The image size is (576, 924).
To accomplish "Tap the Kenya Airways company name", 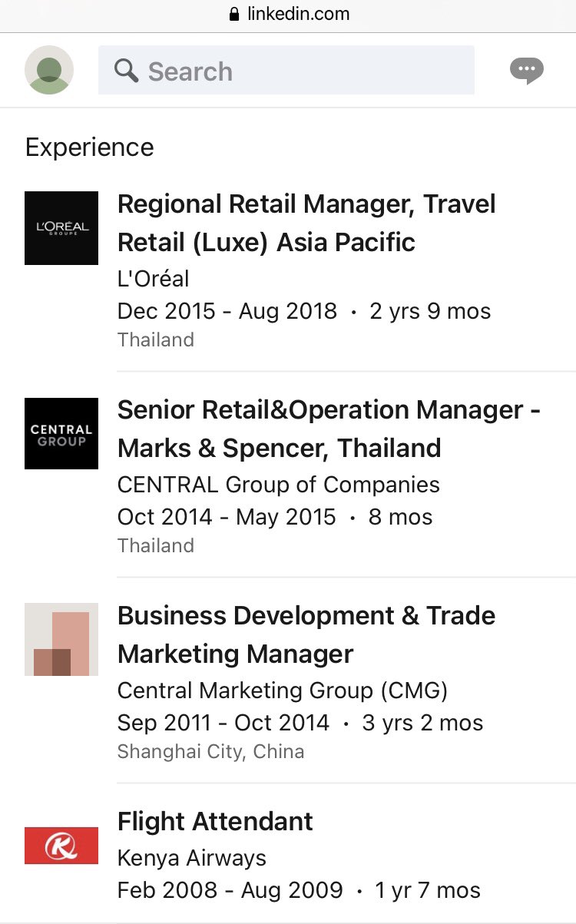I will (x=192, y=858).
